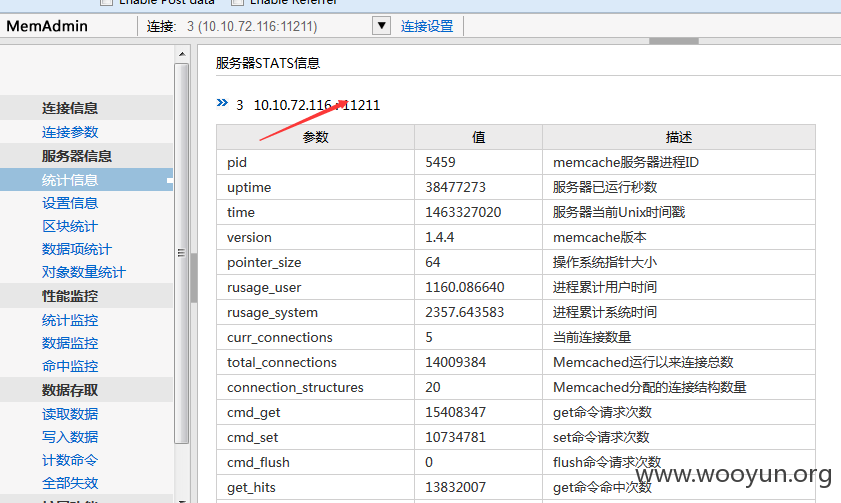841x503 pixels.
Task: Click the description 服务器已运行秒数
Action: click(x=605, y=187)
